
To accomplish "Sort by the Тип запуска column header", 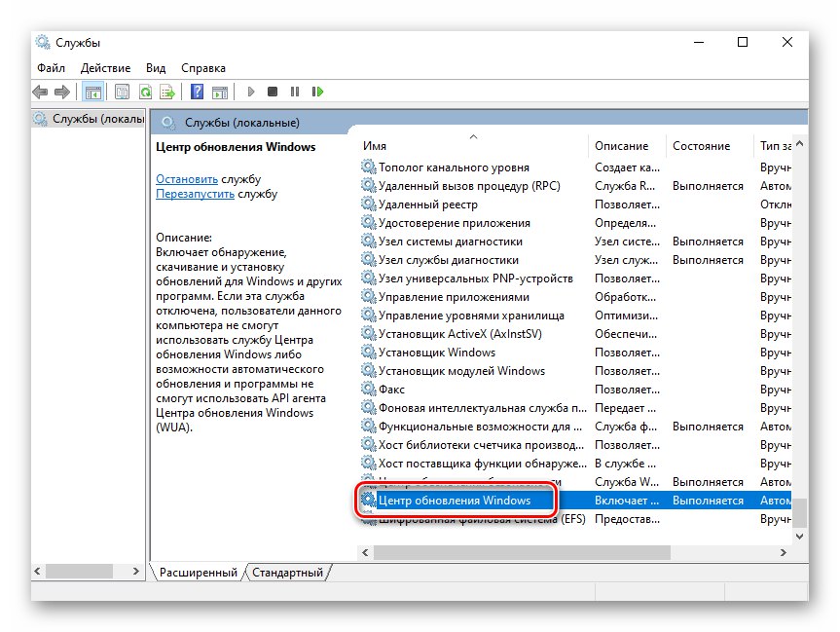I will point(775,146).
